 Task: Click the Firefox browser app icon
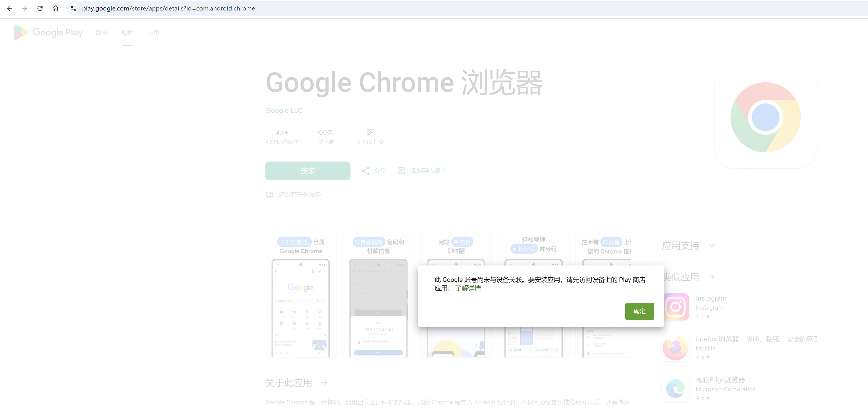point(675,347)
